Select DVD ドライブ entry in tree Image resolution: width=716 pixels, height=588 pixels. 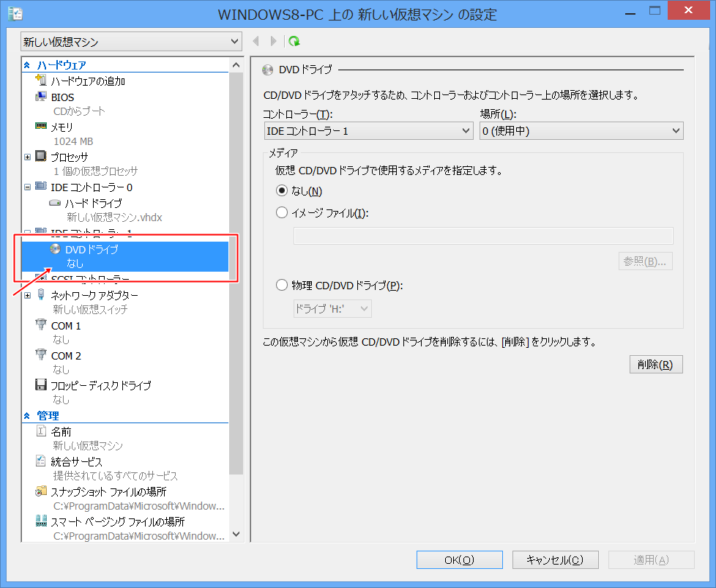click(x=125, y=256)
